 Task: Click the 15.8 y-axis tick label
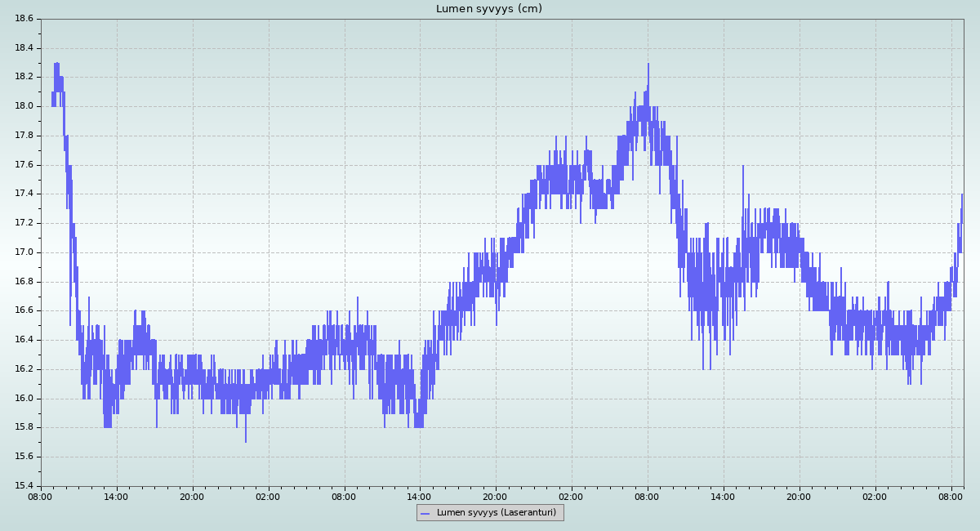[24, 427]
